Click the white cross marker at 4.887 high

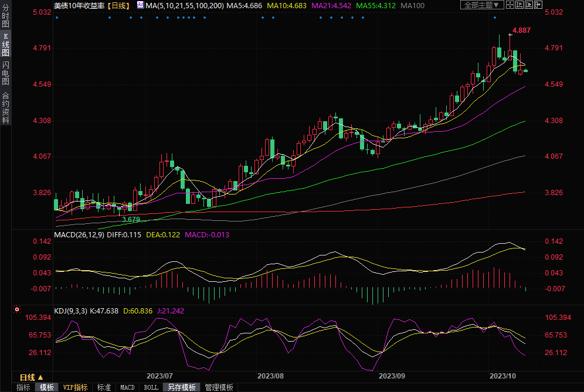pyautogui.click(x=510, y=35)
